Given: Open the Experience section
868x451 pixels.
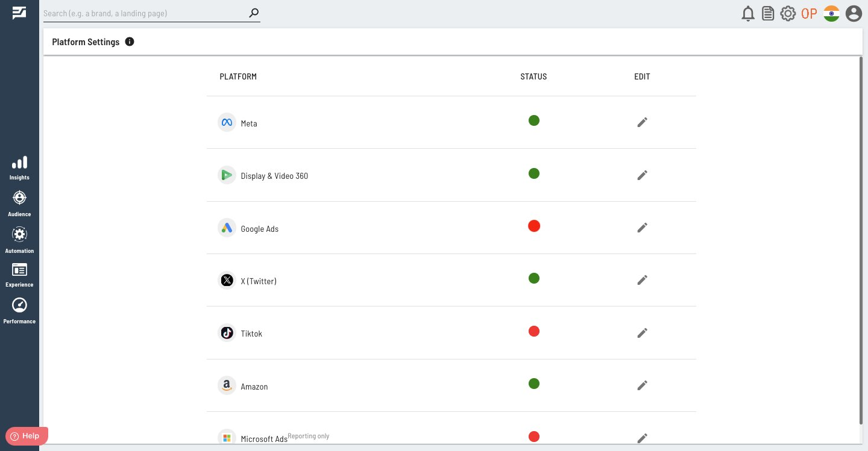Looking at the screenshot, I should tap(19, 275).
